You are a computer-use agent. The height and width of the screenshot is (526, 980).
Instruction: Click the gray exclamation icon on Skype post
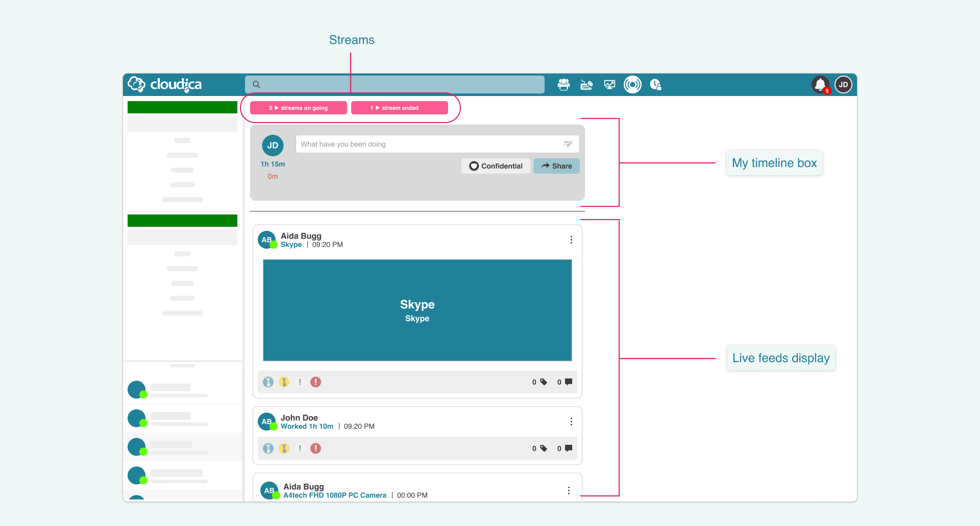tap(300, 382)
